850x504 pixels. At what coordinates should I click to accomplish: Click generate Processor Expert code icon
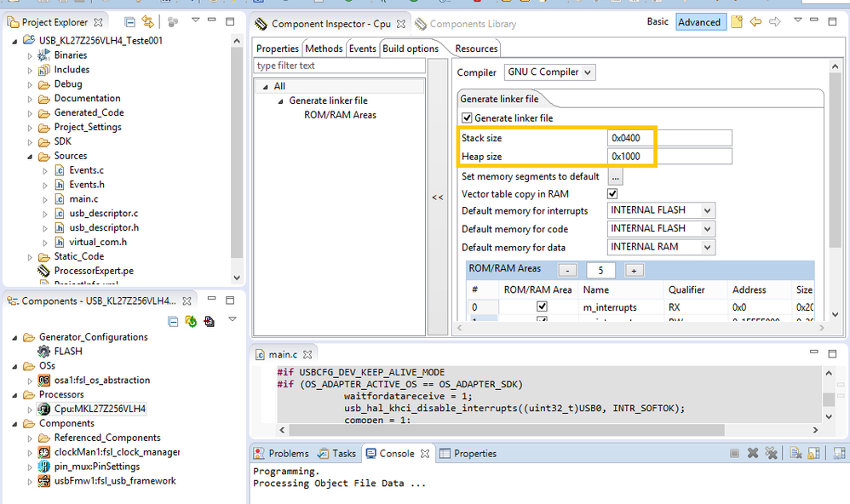coord(191,321)
